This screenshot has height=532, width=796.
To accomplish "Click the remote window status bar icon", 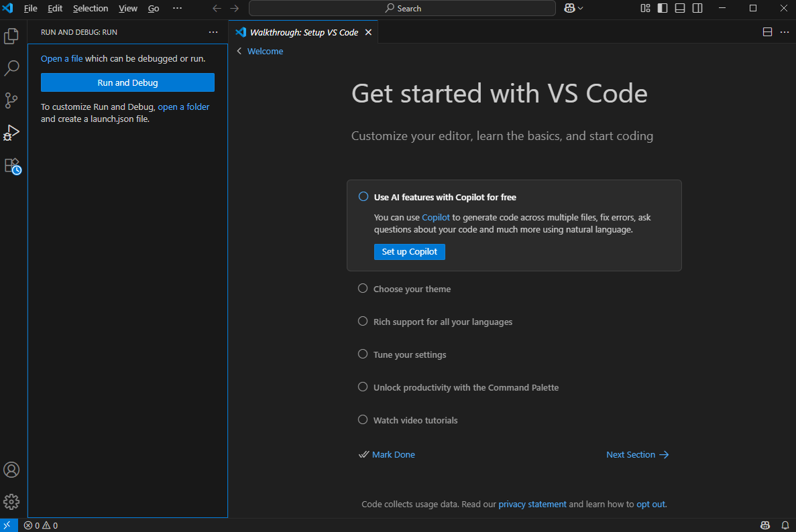I will [9, 525].
